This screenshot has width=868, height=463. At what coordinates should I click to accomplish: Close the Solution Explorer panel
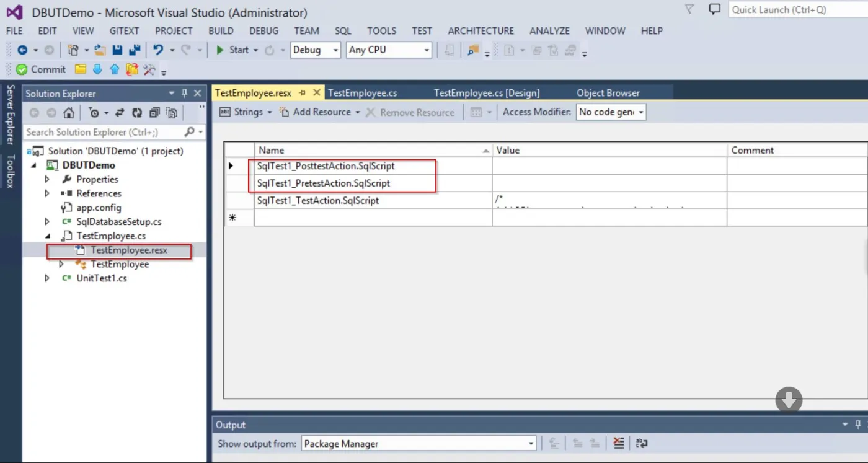point(198,94)
